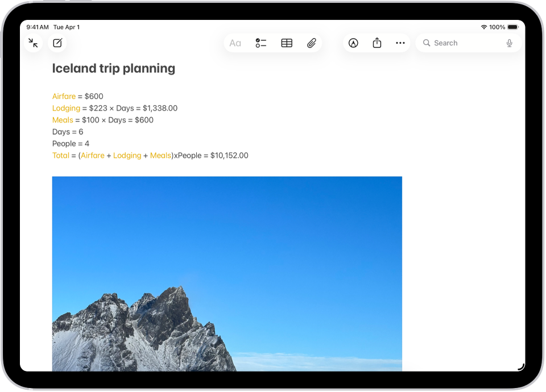Insert a table with the table icon
The width and height of the screenshot is (546, 392).
coord(286,43)
